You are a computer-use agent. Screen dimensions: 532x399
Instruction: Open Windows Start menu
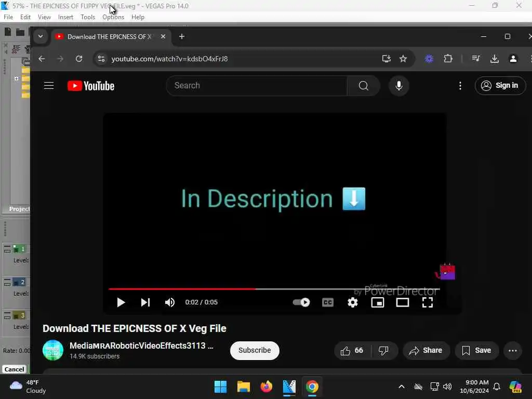(220, 387)
